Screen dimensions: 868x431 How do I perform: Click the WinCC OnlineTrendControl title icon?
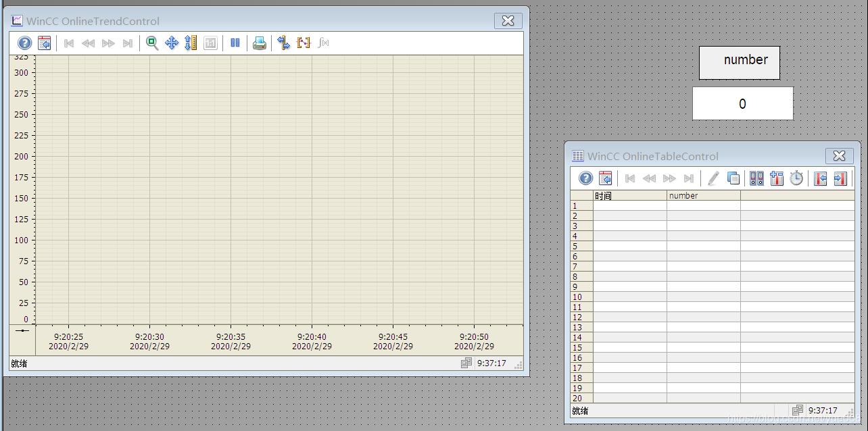click(x=17, y=21)
